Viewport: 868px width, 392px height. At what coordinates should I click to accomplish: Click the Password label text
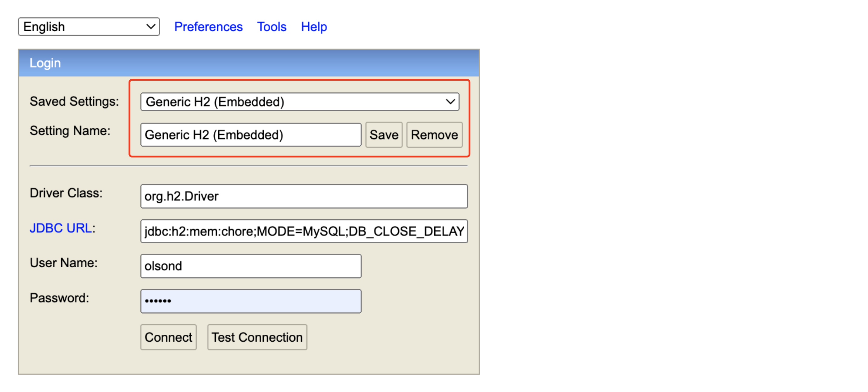click(59, 298)
